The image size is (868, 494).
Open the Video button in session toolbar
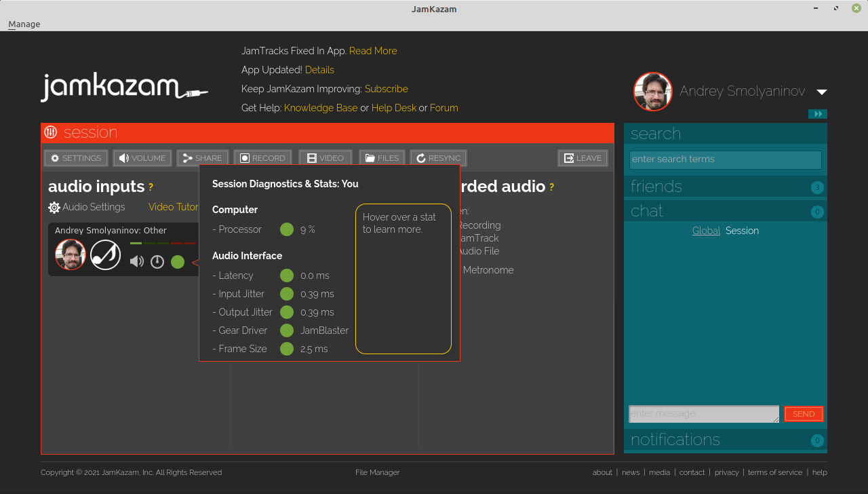pos(325,158)
